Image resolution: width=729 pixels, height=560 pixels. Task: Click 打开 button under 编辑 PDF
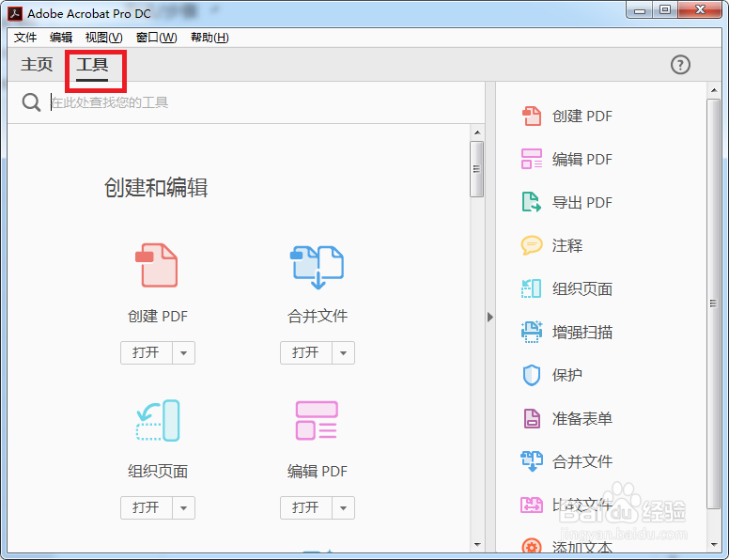(x=305, y=508)
